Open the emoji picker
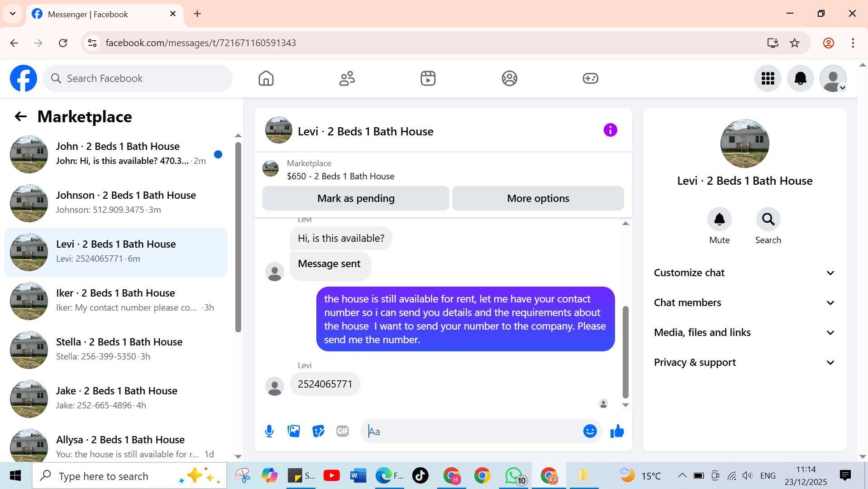868x489 pixels. (590, 431)
